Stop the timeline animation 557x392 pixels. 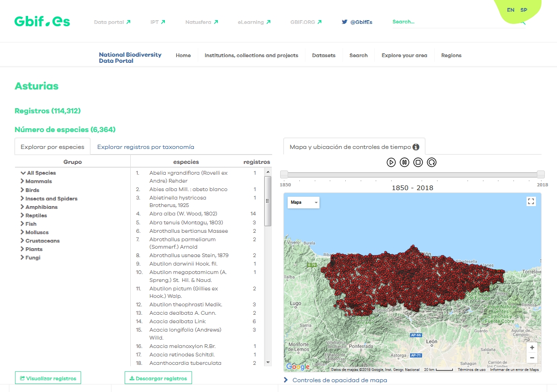tap(418, 163)
